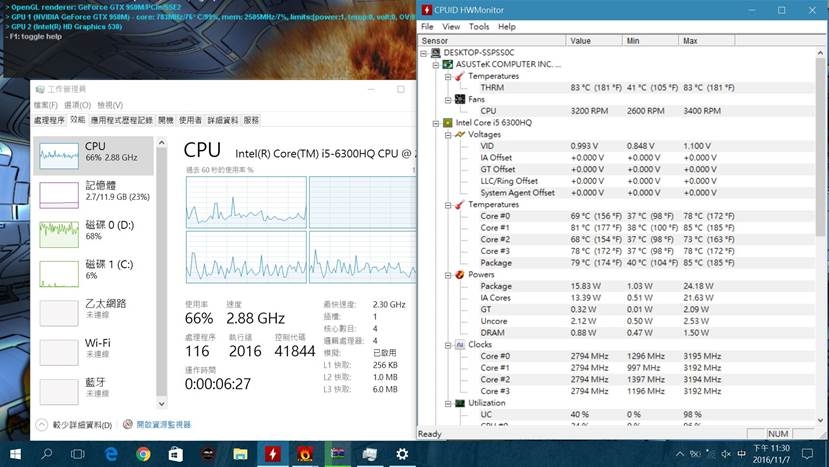Switch to HWMonitor taskbar icon
This screenshot has height=467, width=829.
coord(273,454)
